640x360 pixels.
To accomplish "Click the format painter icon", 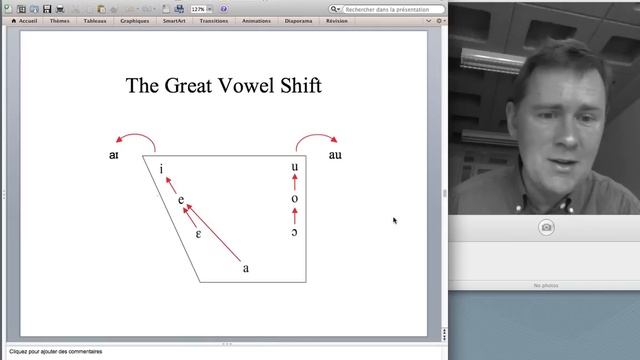I will point(114,9).
